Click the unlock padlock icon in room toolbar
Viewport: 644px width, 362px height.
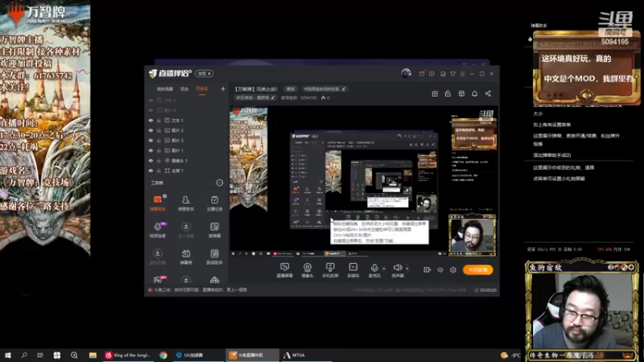point(448,93)
